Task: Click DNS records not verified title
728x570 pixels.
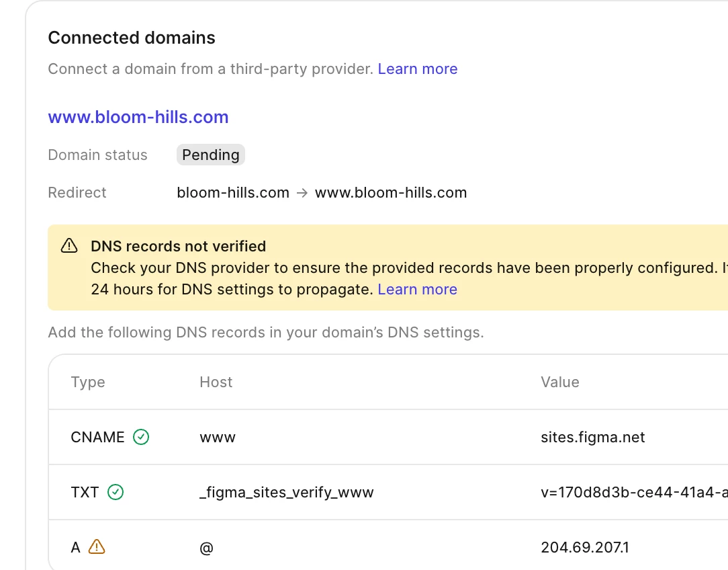Action: pyautogui.click(x=178, y=246)
